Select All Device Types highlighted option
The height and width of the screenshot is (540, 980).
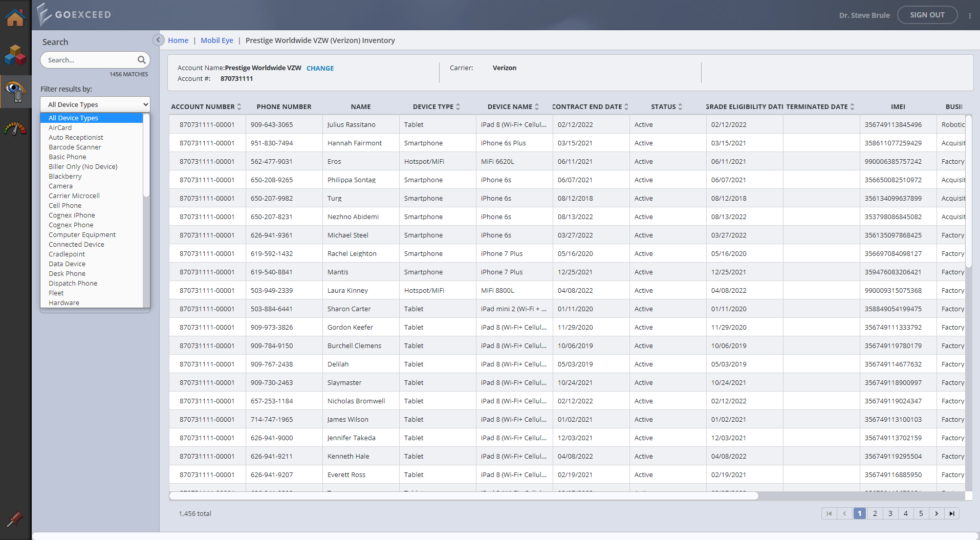[x=92, y=118]
